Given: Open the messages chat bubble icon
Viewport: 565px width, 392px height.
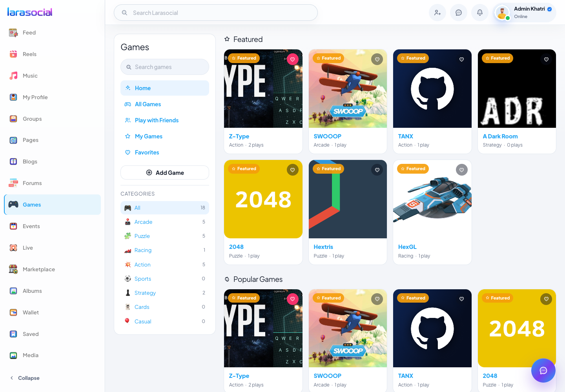Looking at the screenshot, I should [458, 13].
